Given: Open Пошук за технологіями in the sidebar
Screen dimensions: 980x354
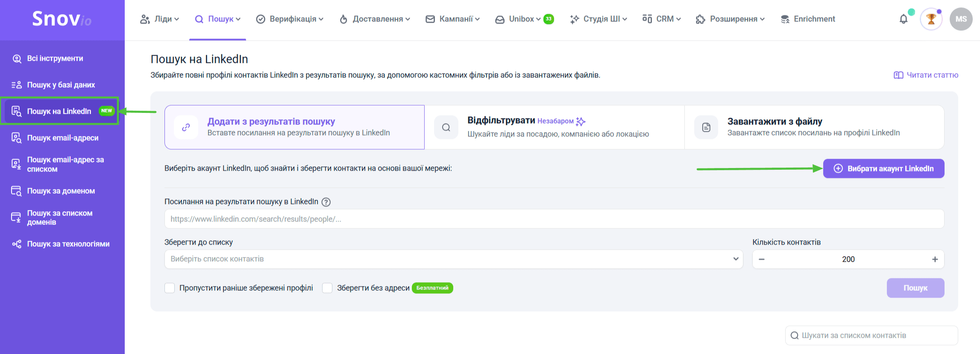Looking at the screenshot, I should [x=68, y=244].
